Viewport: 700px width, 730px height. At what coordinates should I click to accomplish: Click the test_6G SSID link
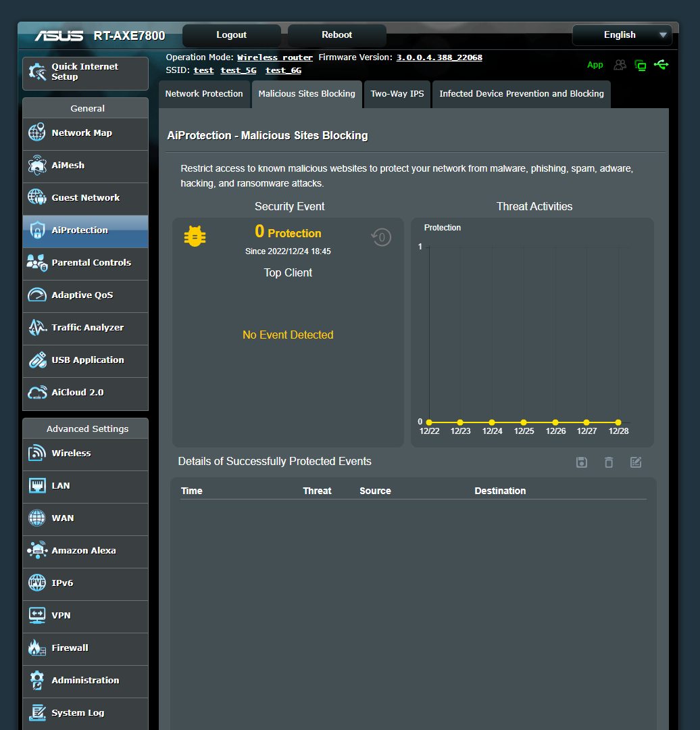point(283,70)
